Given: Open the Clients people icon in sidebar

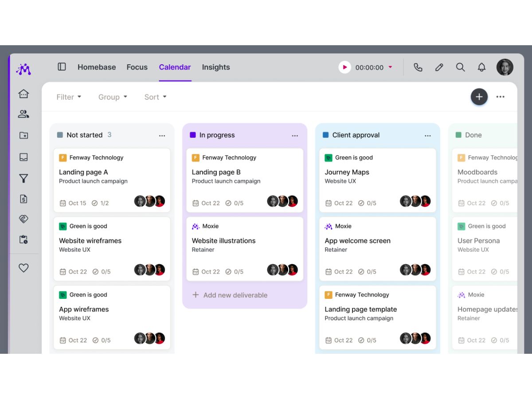Looking at the screenshot, I should [23, 114].
